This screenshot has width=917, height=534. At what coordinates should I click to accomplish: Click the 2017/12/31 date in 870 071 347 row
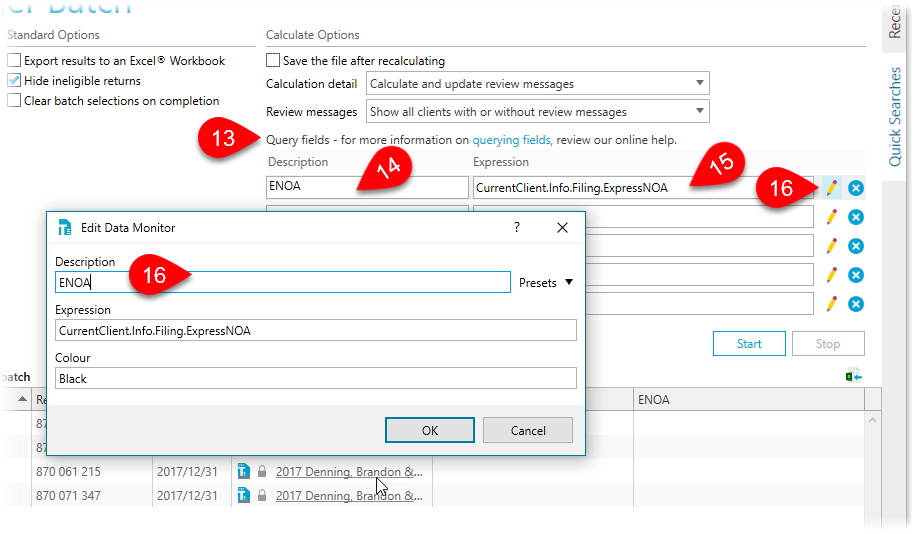(187, 495)
